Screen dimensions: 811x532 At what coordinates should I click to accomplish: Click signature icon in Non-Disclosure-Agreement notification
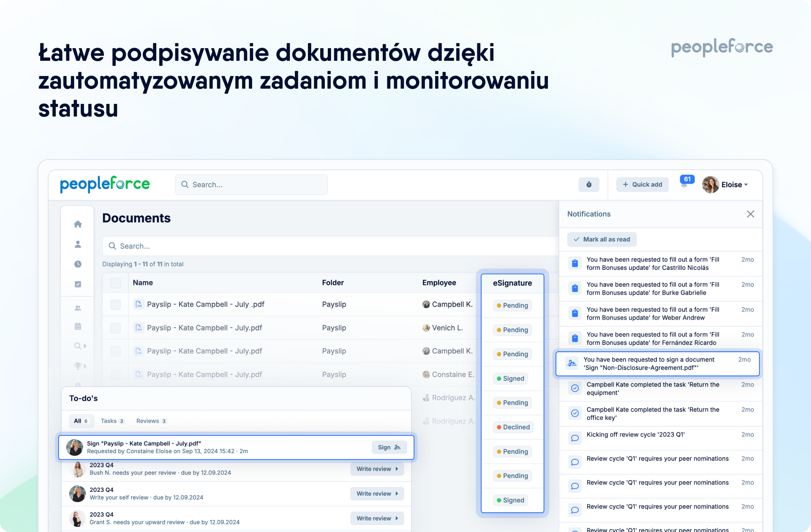point(572,364)
